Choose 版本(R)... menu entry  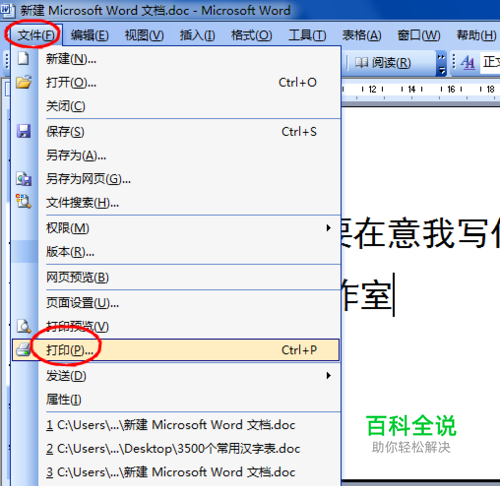[176, 252]
